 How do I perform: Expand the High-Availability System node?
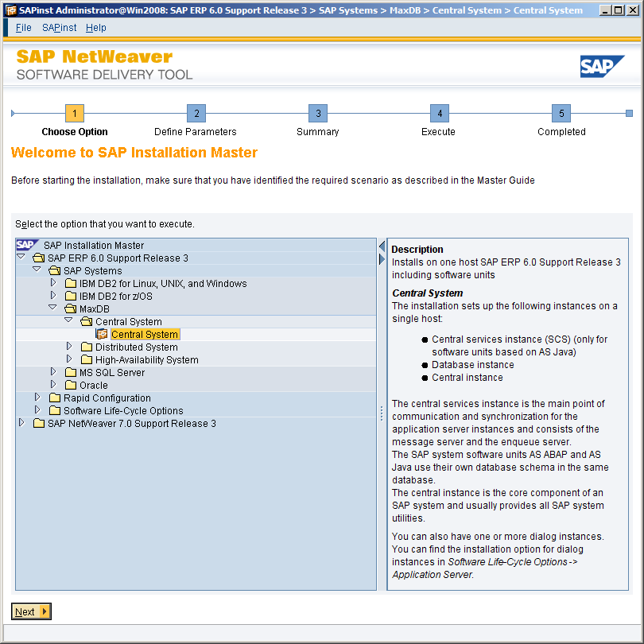[x=69, y=359]
